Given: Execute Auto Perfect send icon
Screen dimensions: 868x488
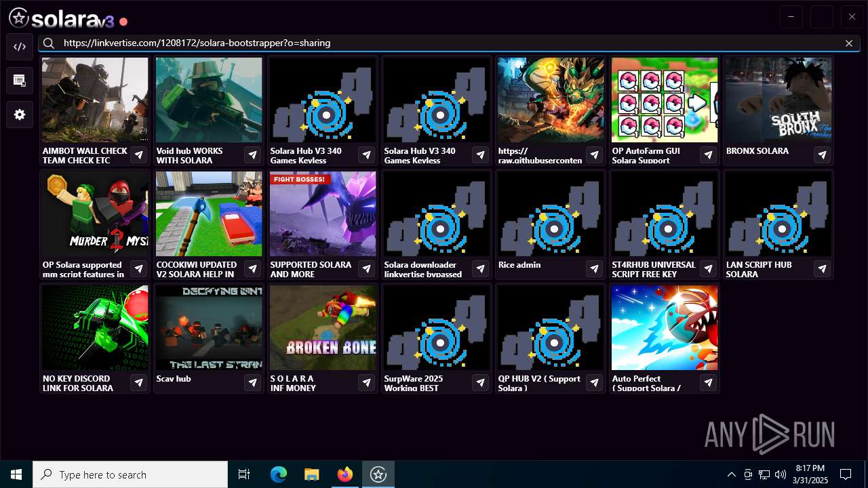Looking at the screenshot, I should tap(709, 383).
